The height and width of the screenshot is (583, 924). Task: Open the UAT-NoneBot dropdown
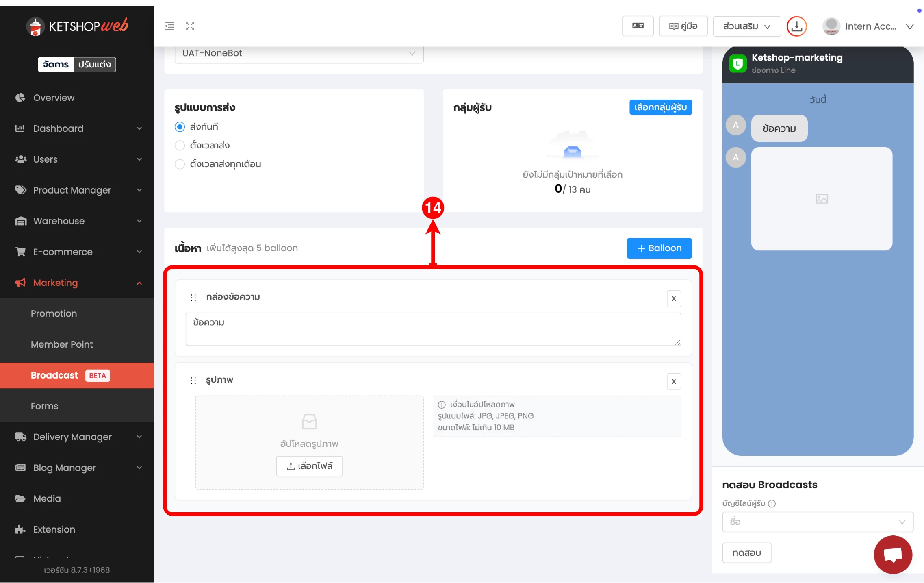(x=299, y=53)
